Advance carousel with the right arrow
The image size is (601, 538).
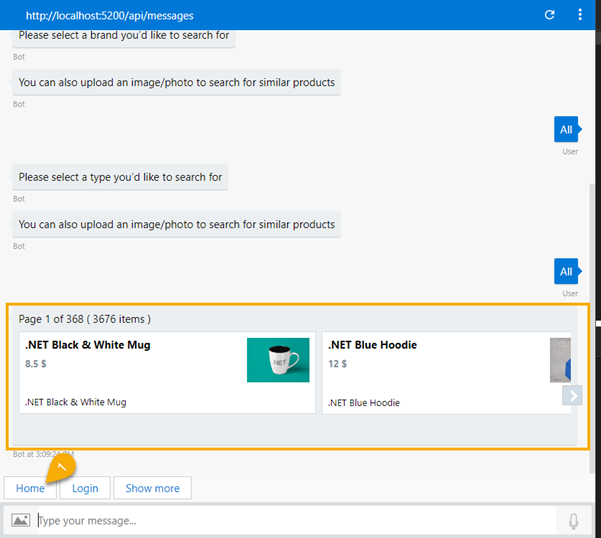coord(572,395)
